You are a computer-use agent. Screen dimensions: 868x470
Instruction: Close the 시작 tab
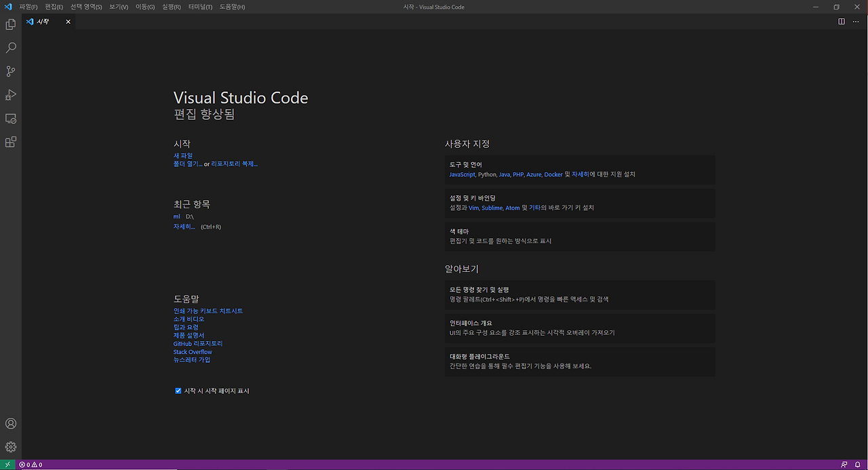point(68,22)
